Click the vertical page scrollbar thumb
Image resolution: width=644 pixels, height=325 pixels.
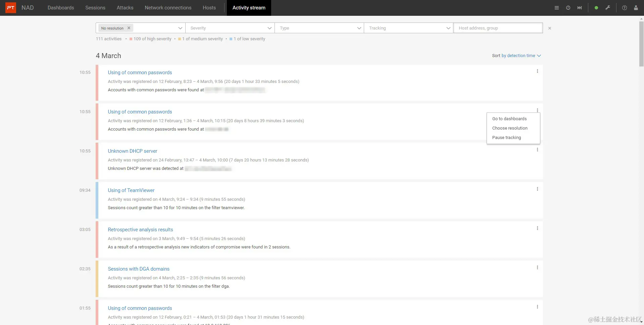tap(641, 44)
